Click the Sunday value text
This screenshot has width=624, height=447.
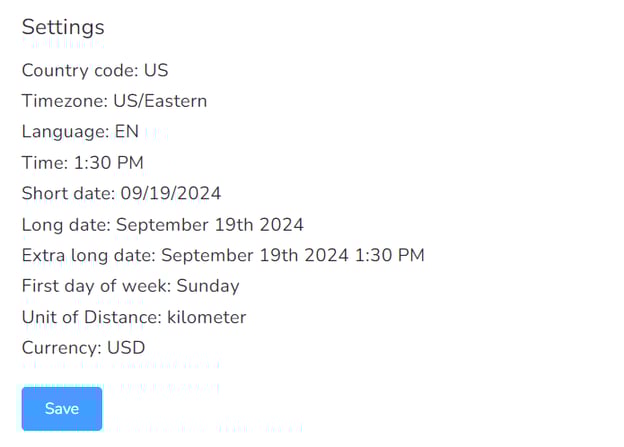coord(208,286)
